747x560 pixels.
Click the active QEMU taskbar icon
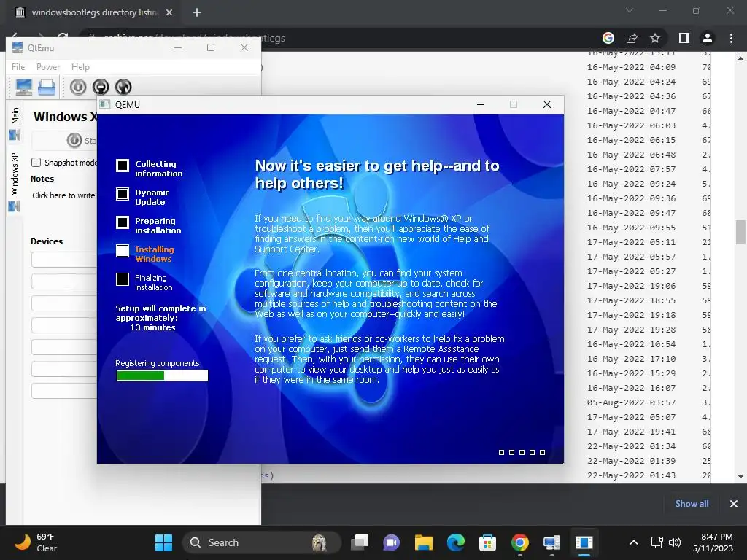(x=584, y=542)
